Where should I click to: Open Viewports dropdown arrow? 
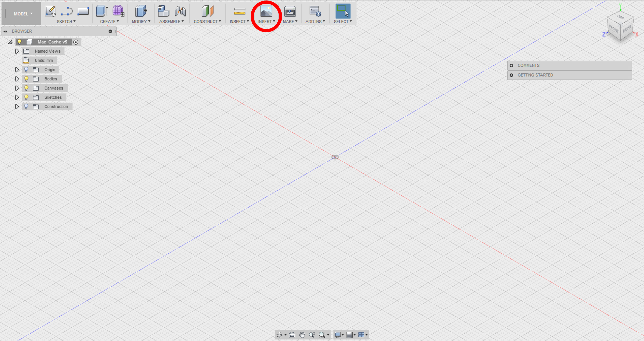(x=367, y=335)
